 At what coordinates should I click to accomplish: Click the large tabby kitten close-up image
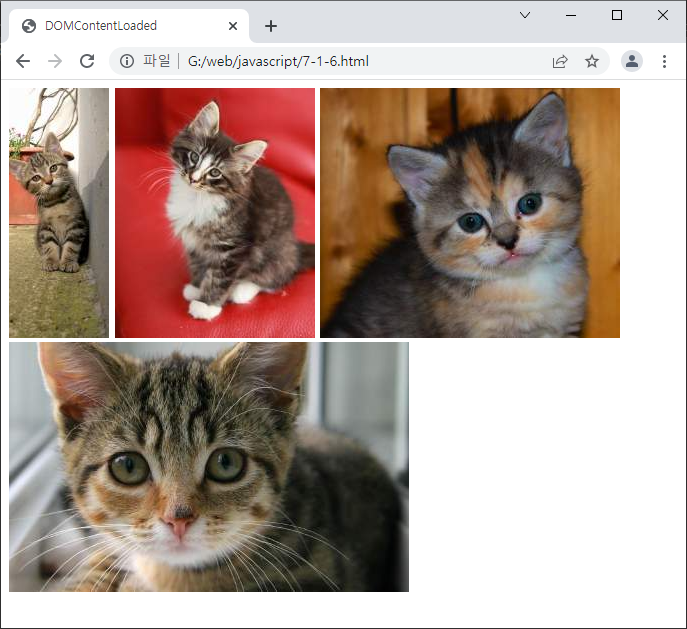click(209, 467)
